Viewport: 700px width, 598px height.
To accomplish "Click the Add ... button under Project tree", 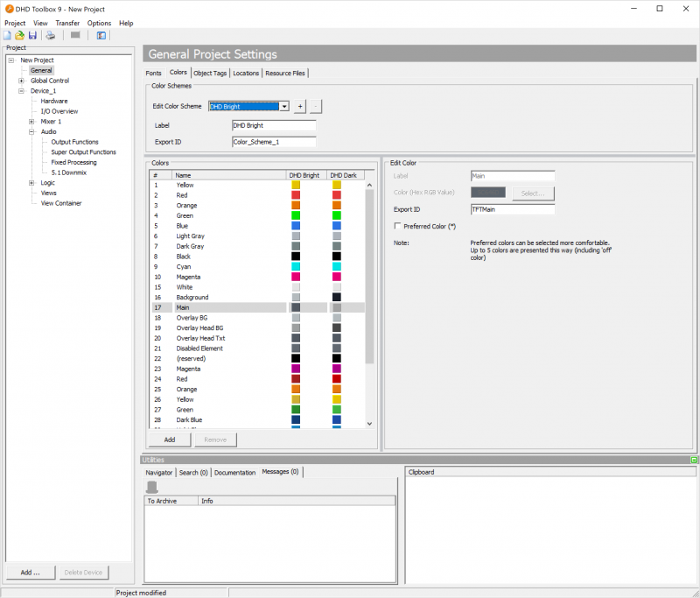I will [x=31, y=572].
